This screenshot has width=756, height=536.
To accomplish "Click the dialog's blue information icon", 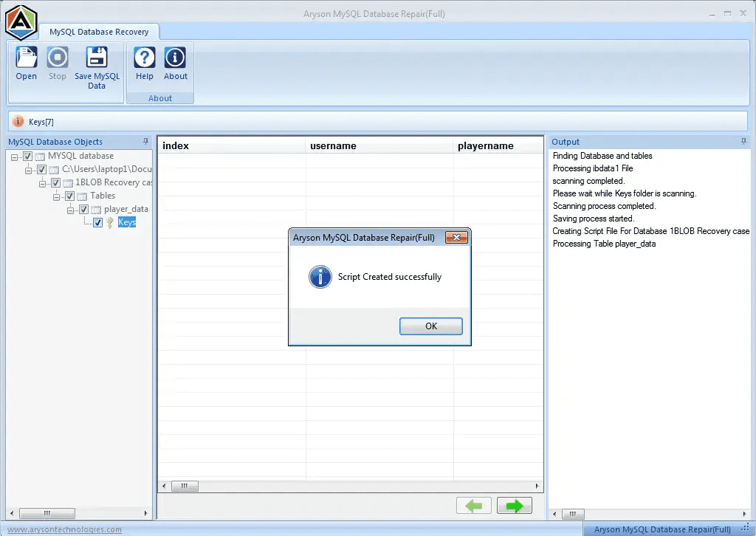I will click(320, 277).
